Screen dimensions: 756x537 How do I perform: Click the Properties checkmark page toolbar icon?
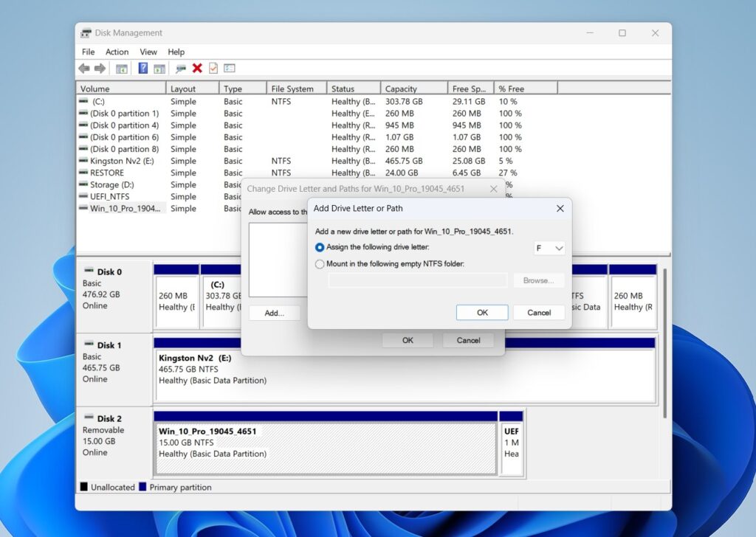(213, 69)
